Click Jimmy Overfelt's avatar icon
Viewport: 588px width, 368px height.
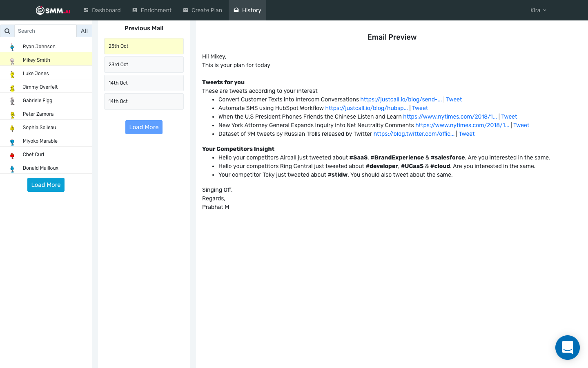(12, 88)
